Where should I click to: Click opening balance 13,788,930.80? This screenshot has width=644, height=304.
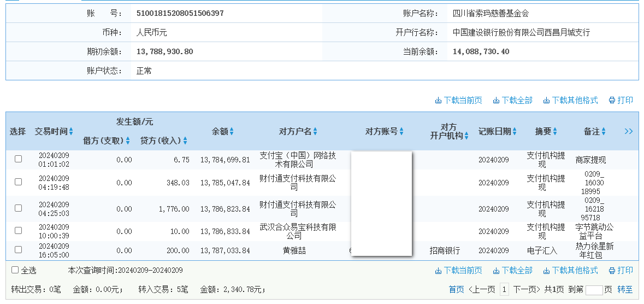pos(165,52)
